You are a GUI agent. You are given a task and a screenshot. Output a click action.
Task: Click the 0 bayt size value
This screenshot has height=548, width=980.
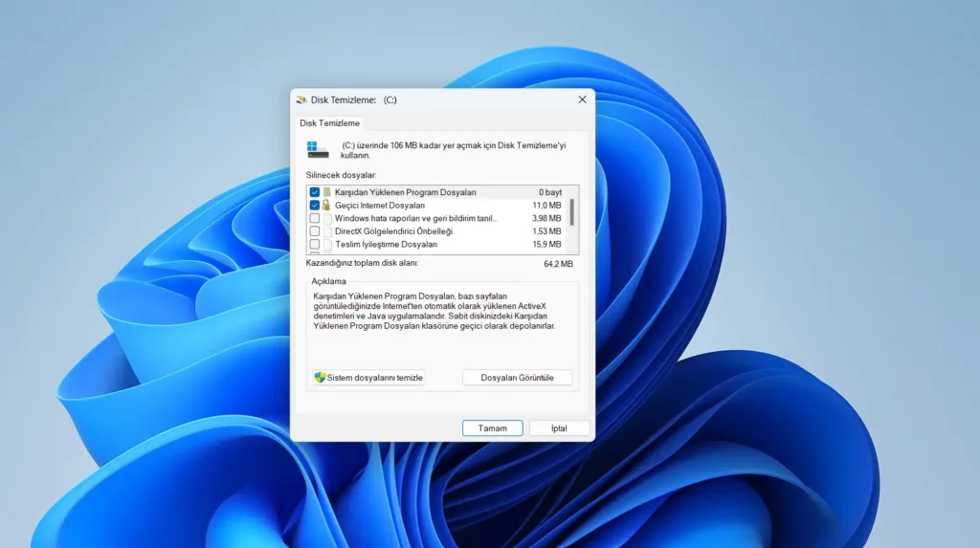550,192
